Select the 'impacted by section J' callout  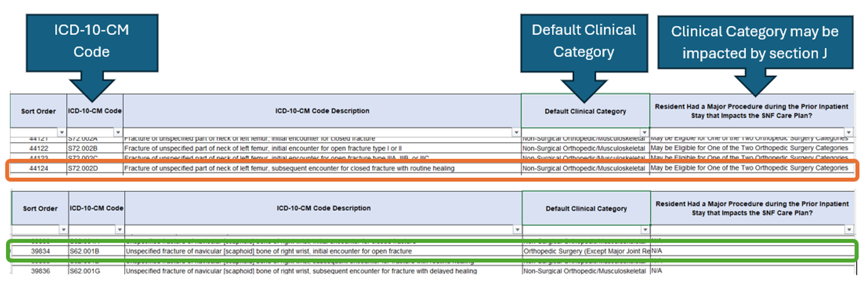coord(754,42)
